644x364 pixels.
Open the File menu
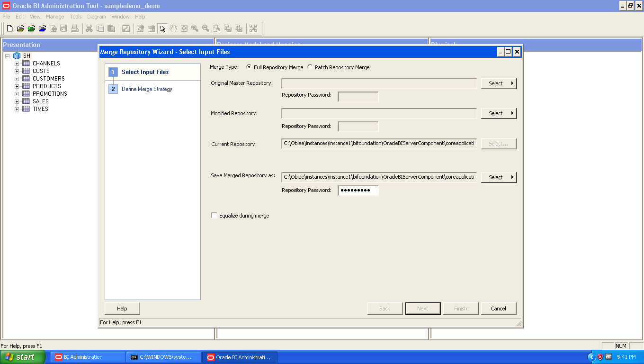tap(7, 17)
